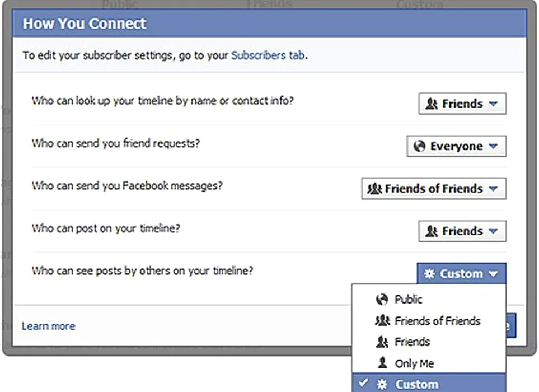Click the Only Me person icon

click(382, 363)
